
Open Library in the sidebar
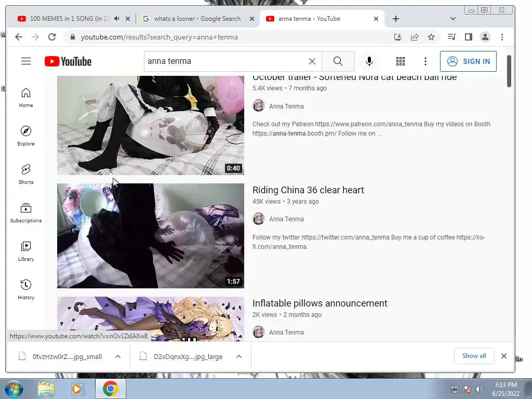(x=26, y=251)
